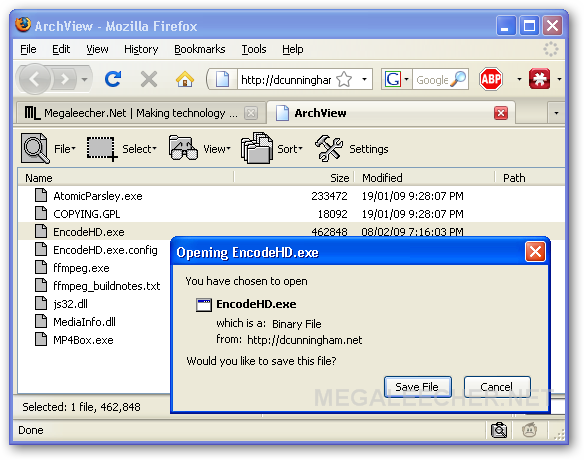Open the Edit menu
Screen dimensions: 584x460
click(x=61, y=49)
